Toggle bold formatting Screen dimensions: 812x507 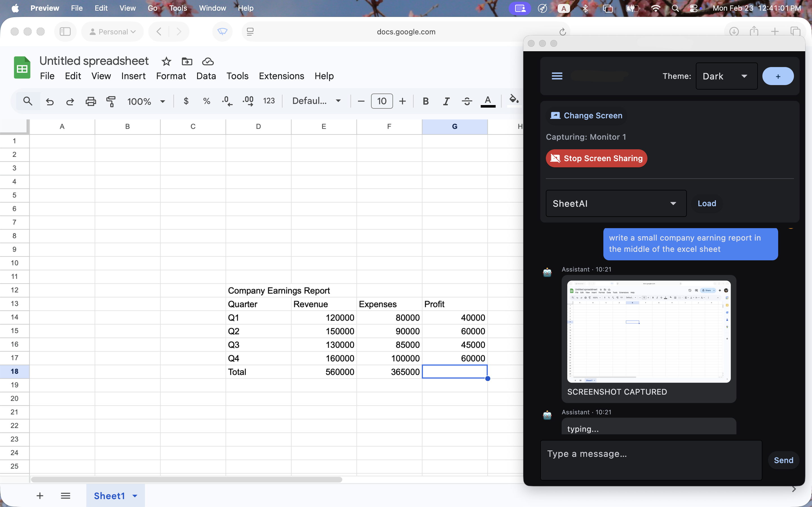click(425, 101)
